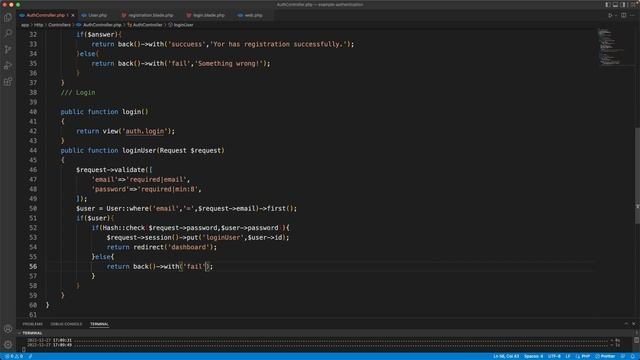Open the Manage gear icon
This screenshot has height=360, width=640.
tap(8, 344)
